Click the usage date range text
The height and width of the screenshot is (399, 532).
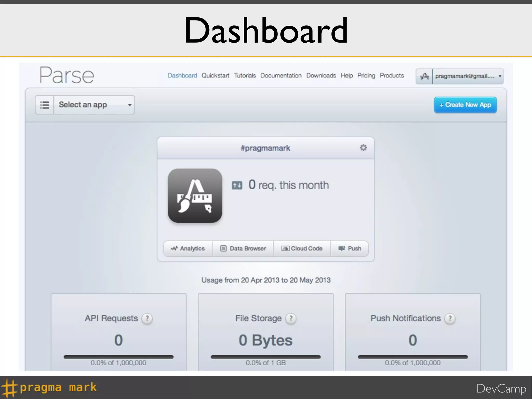(x=266, y=280)
